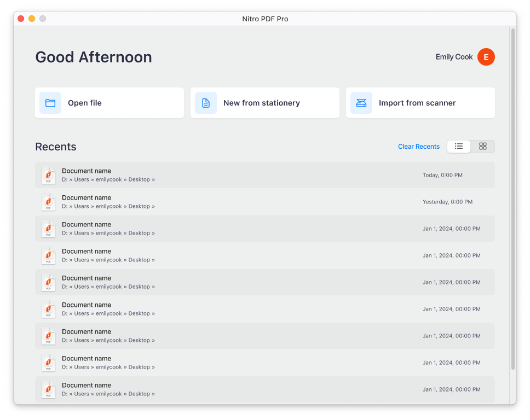
Task: Expand the Desktop breadcrumb on the first document
Action: 153,179
